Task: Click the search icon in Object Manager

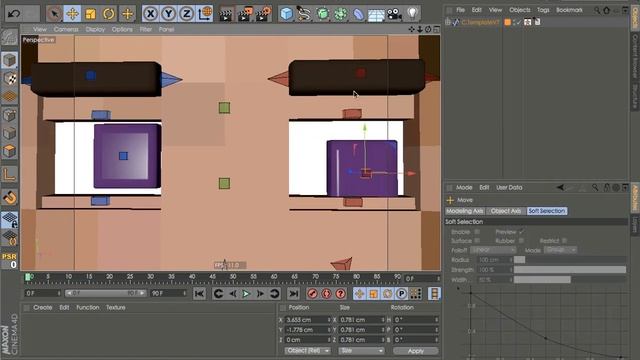Action: (597, 10)
